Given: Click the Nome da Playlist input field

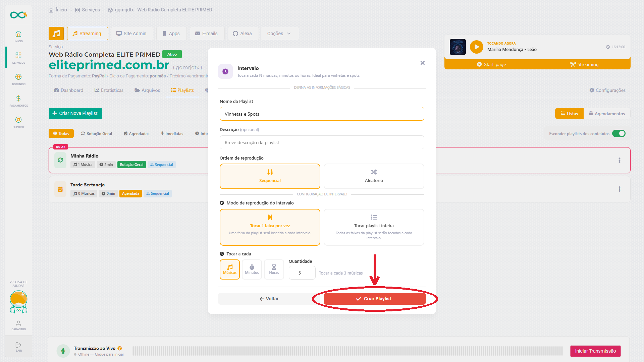Looking at the screenshot, I should [x=322, y=114].
